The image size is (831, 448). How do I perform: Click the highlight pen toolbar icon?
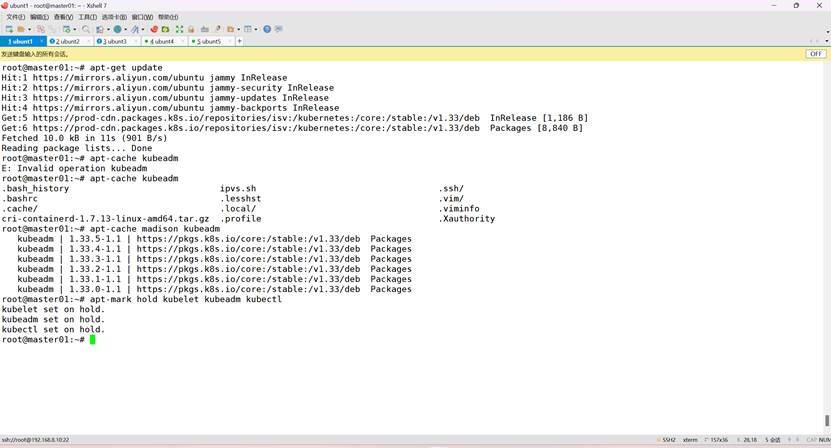point(218,29)
